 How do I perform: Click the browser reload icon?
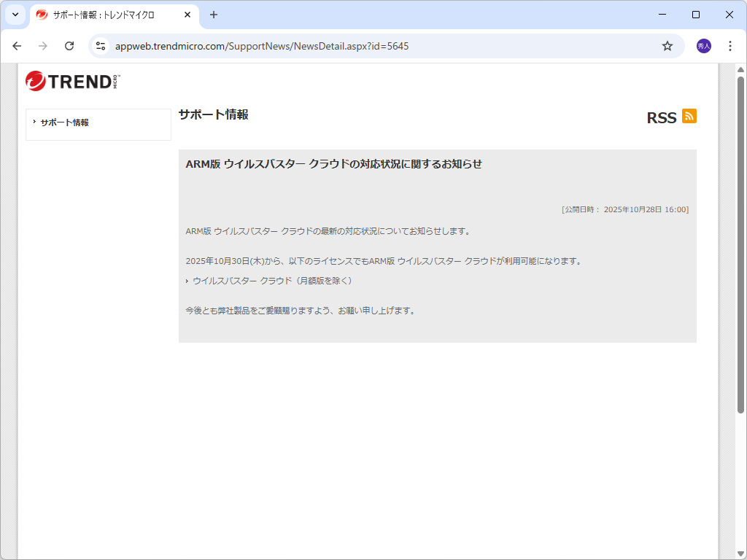(69, 45)
